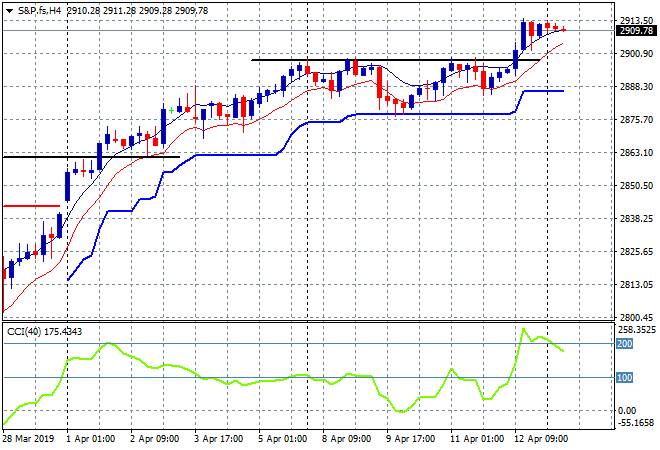
Task: Click the 2900.90 price axis label
Action: pyautogui.click(x=636, y=53)
